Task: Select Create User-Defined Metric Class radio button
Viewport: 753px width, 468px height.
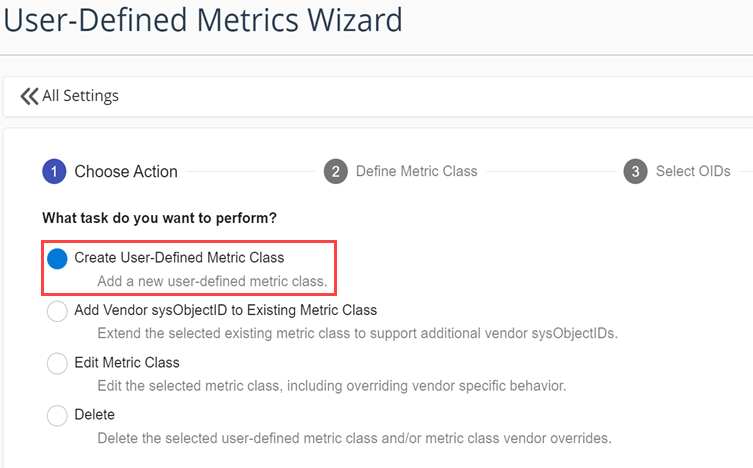Action: click(57, 258)
